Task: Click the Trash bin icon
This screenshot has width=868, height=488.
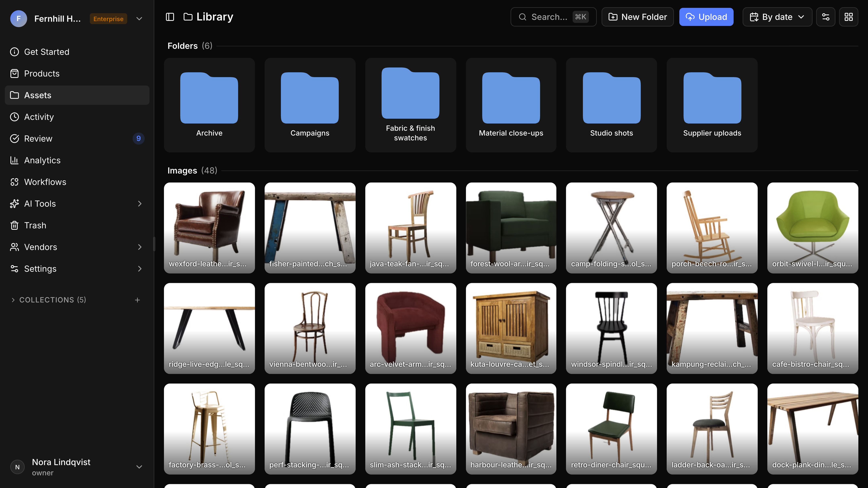Action: [14, 225]
